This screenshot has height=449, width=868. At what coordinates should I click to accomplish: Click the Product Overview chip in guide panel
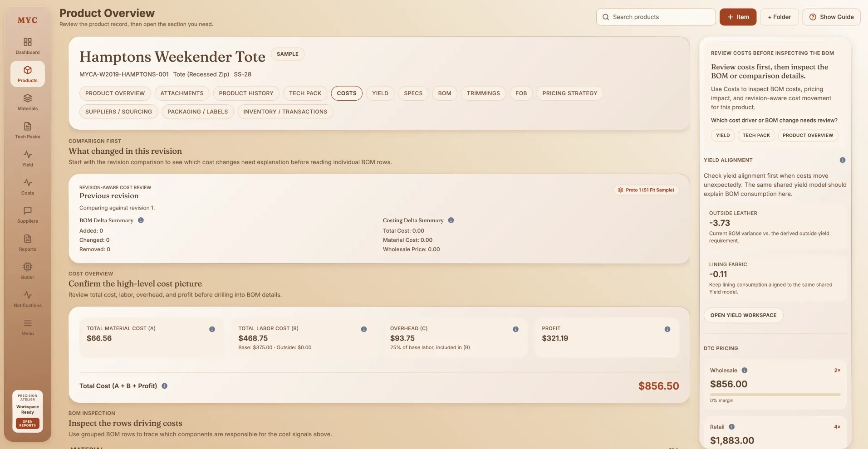pyautogui.click(x=808, y=135)
